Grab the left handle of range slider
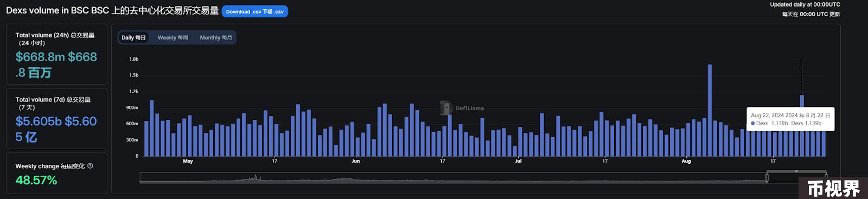This screenshot has width=868, height=199. (767, 177)
